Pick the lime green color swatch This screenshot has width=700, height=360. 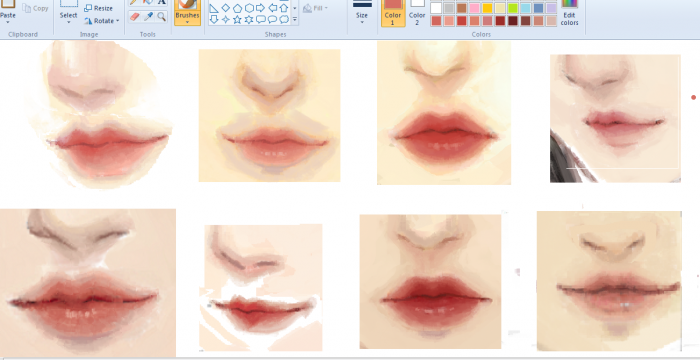(513, 8)
